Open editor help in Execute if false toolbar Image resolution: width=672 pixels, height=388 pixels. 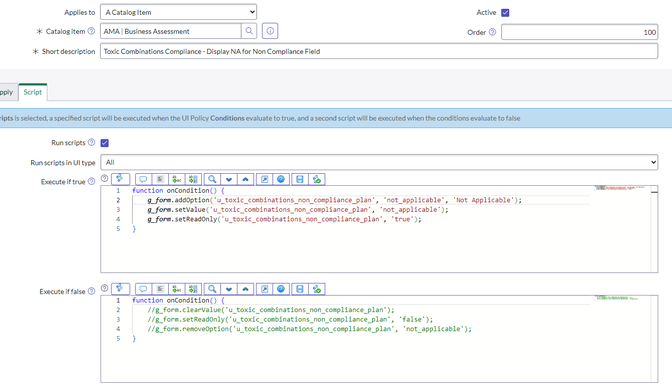[x=281, y=289]
